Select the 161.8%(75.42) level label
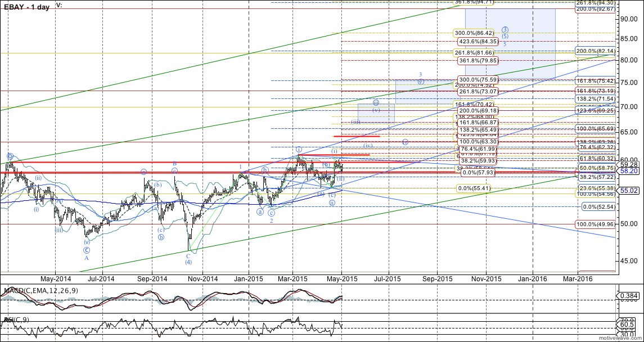644x342 pixels. (x=595, y=80)
